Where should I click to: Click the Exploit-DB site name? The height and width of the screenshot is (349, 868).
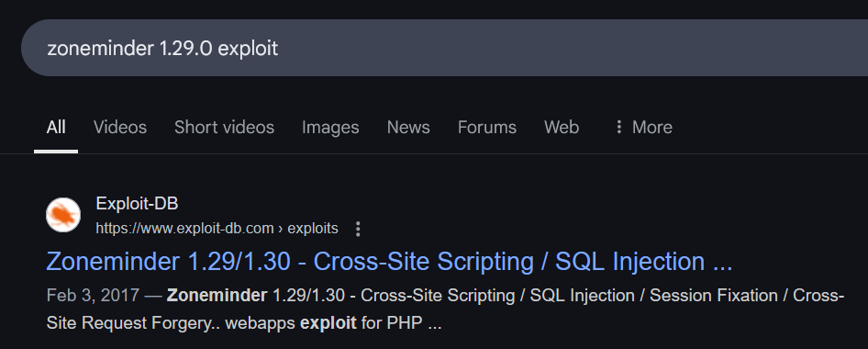[x=137, y=204]
